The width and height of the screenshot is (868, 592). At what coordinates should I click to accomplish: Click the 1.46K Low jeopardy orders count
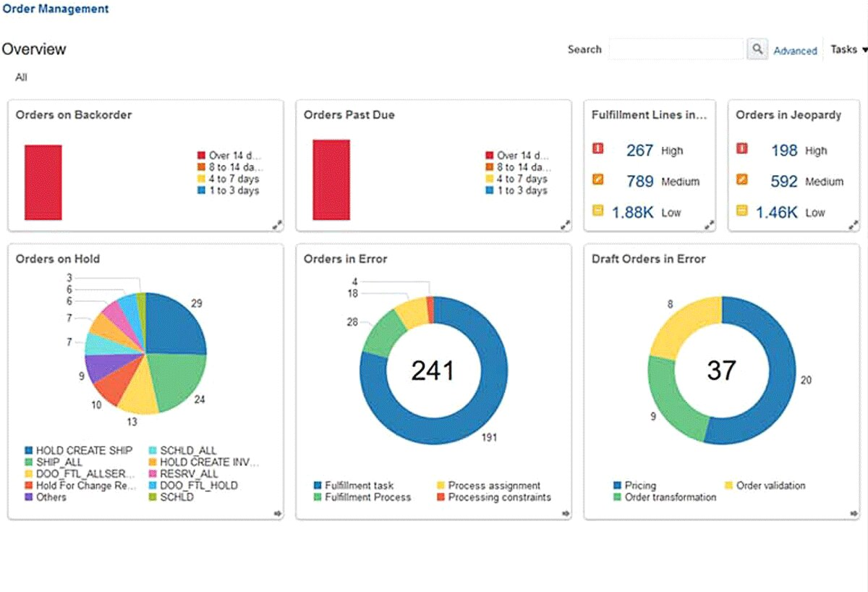point(777,213)
